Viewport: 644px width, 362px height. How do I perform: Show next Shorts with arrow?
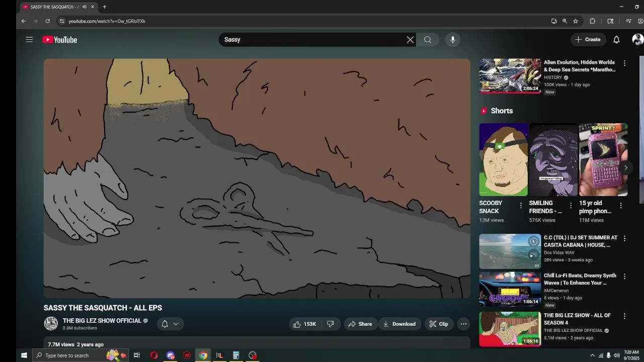[625, 168]
